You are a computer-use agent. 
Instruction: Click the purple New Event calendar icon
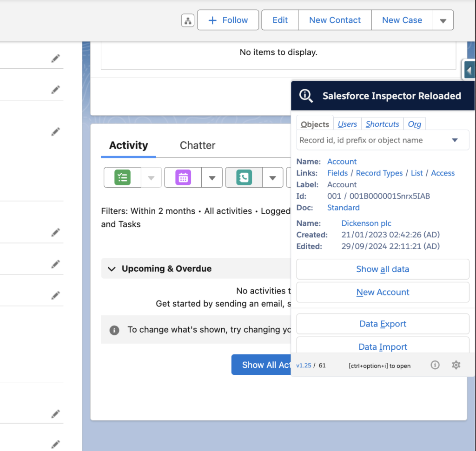(183, 177)
